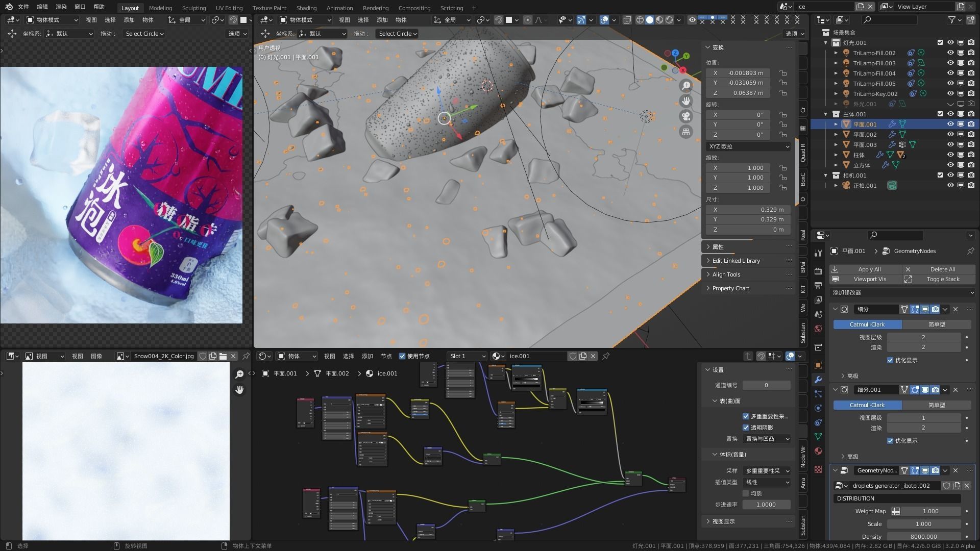
Task: Switch to the Shading workspace tab
Action: pos(306,8)
